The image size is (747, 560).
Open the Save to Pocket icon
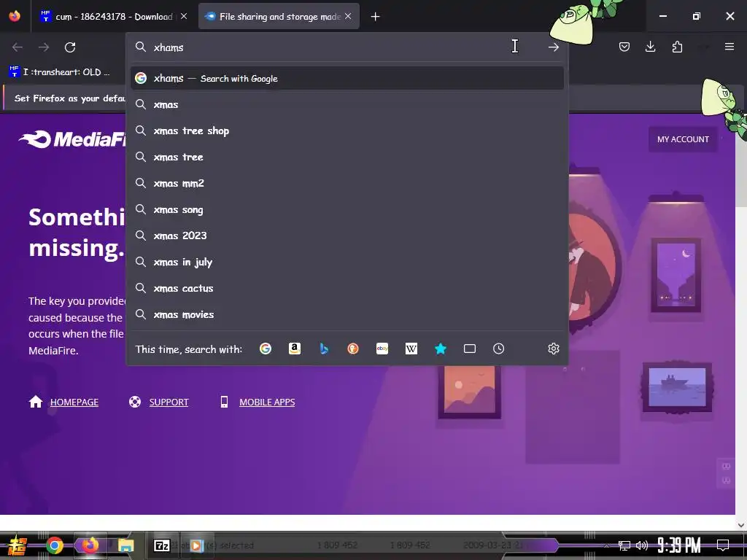point(624,47)
